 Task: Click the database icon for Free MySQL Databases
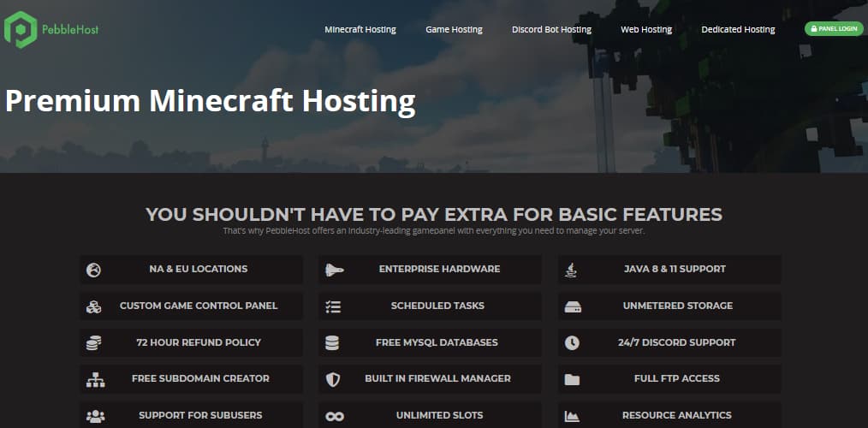point(333,342)
